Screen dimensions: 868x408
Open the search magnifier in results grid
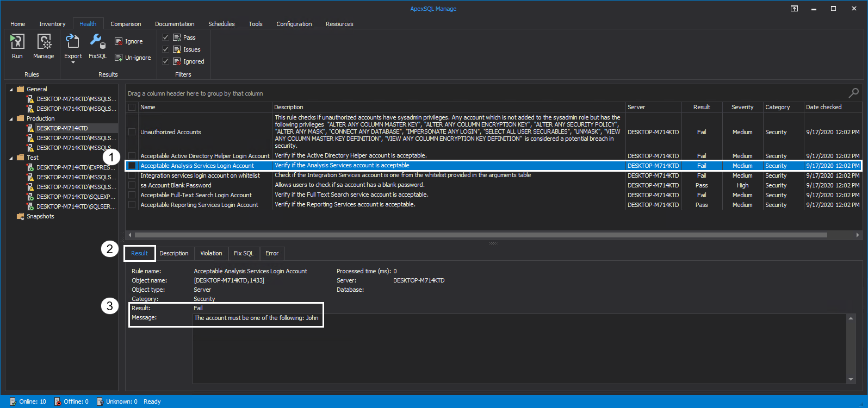pos(854,93)
